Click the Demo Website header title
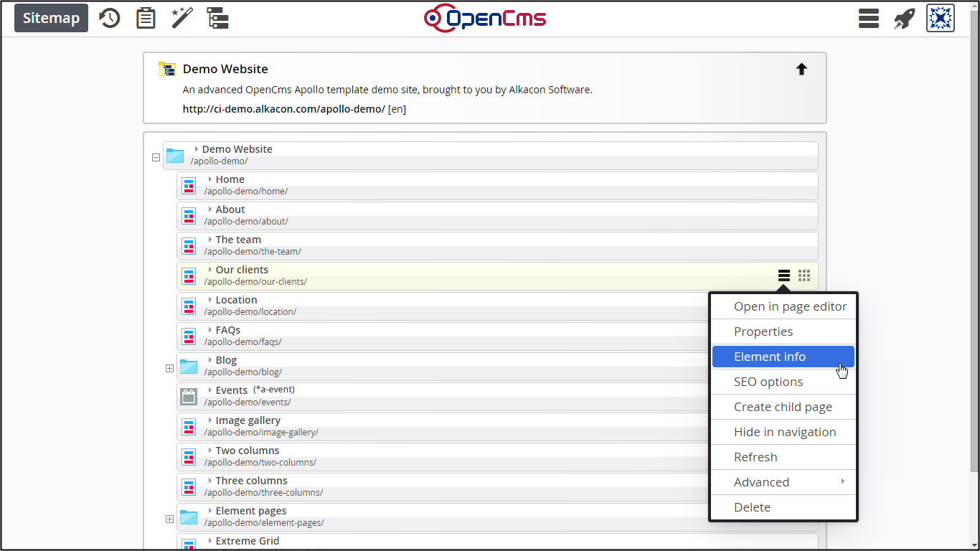This screenshot has height=551, width=980. (x=225, y=69)
